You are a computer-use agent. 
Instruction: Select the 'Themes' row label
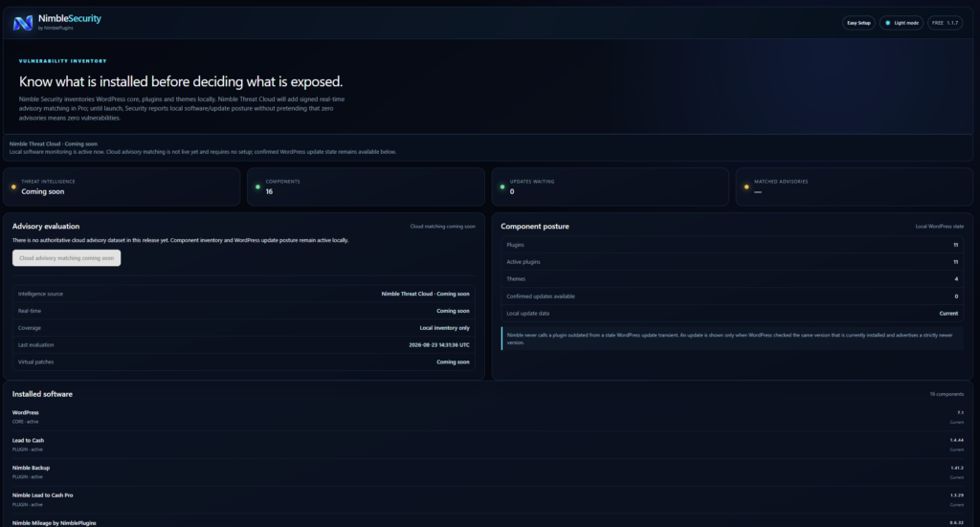coord(516,278)
